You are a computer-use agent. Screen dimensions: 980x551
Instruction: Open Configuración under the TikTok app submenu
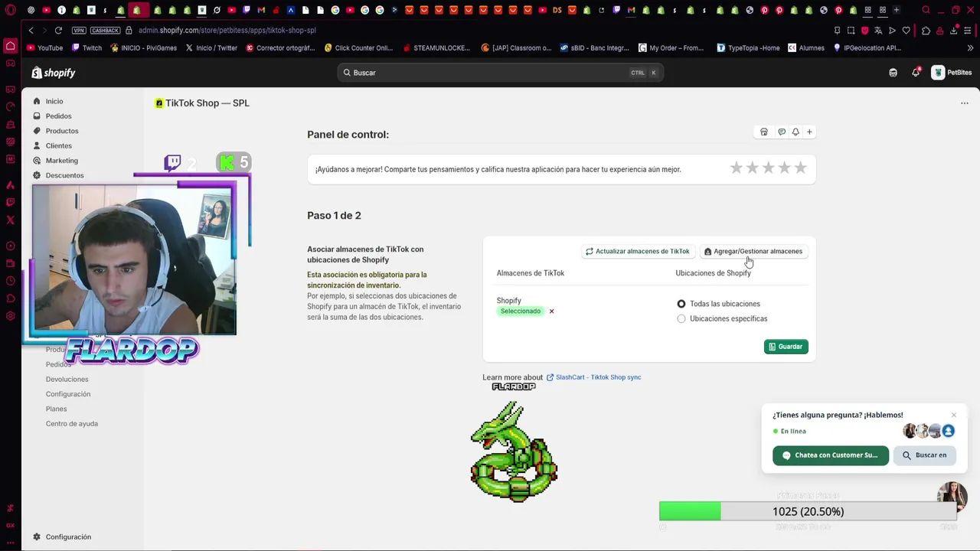pos(67,394)
